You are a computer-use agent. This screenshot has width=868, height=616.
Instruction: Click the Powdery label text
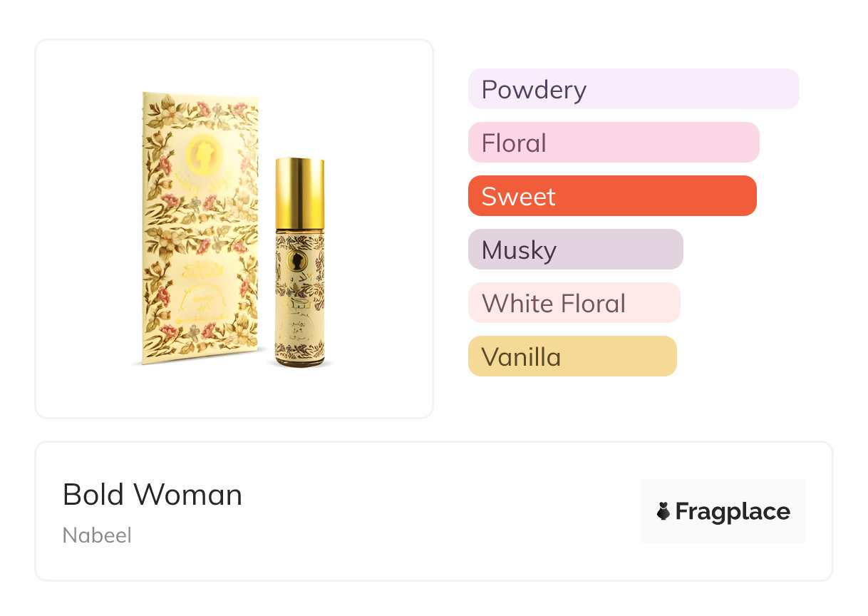coord(534,90)
